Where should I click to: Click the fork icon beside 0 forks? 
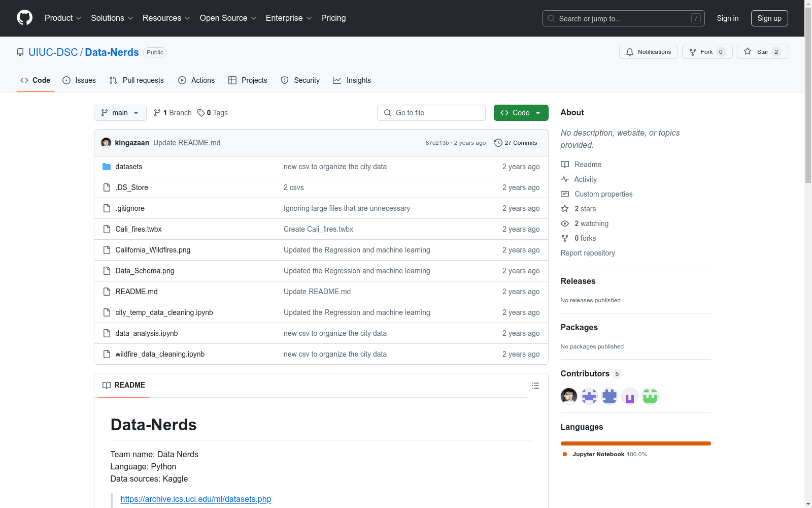[565, 238]
